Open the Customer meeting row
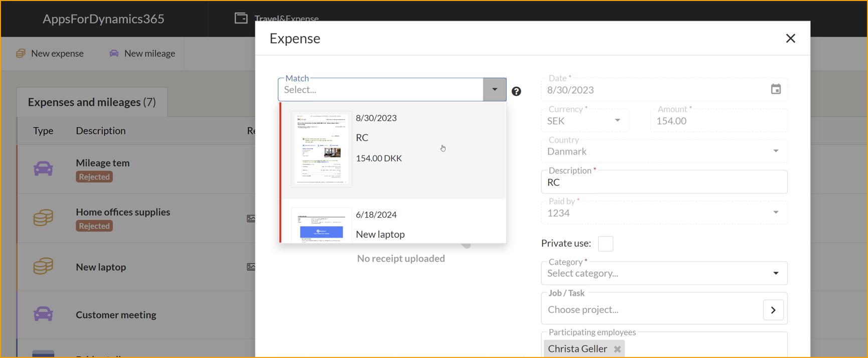 point(136,315)
